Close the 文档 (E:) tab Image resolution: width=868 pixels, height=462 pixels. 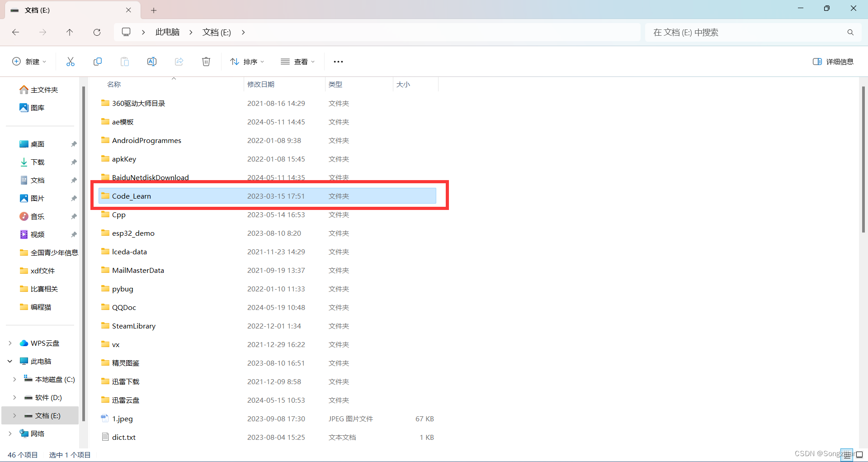[128, 10]
